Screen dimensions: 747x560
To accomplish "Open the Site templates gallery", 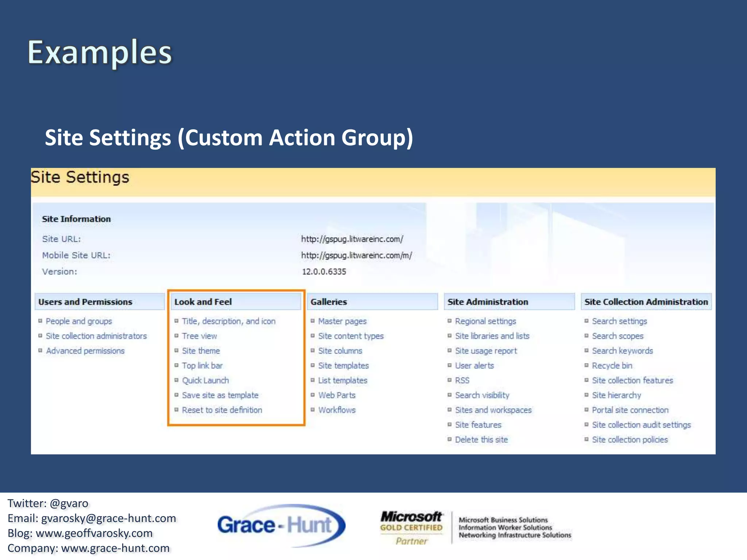I will (344, 365).
